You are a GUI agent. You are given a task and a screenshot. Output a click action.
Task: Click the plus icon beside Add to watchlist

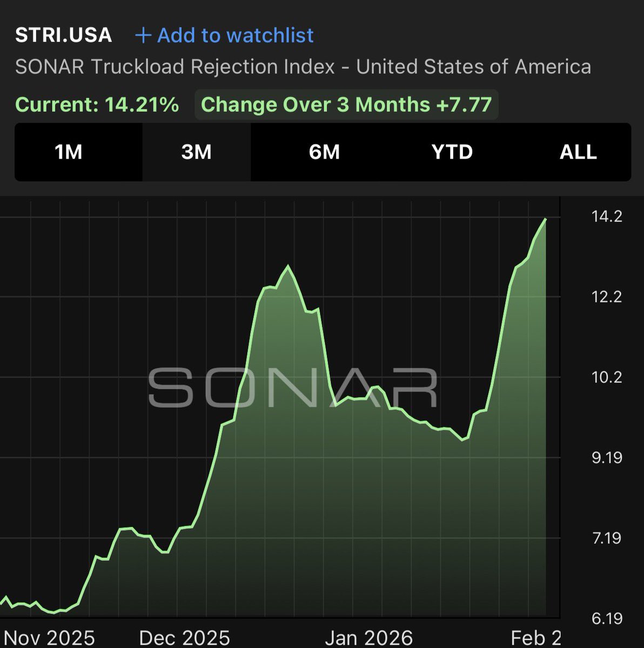(143, 36)
